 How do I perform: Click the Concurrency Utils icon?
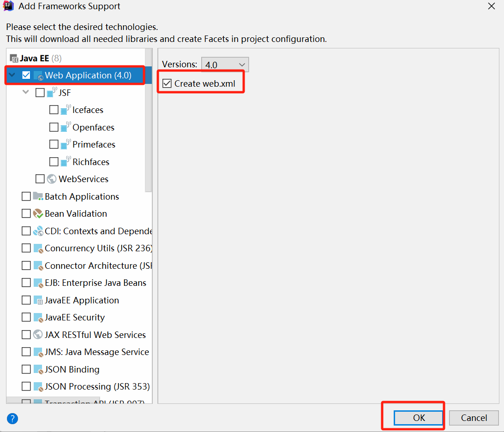click(38, 249)
